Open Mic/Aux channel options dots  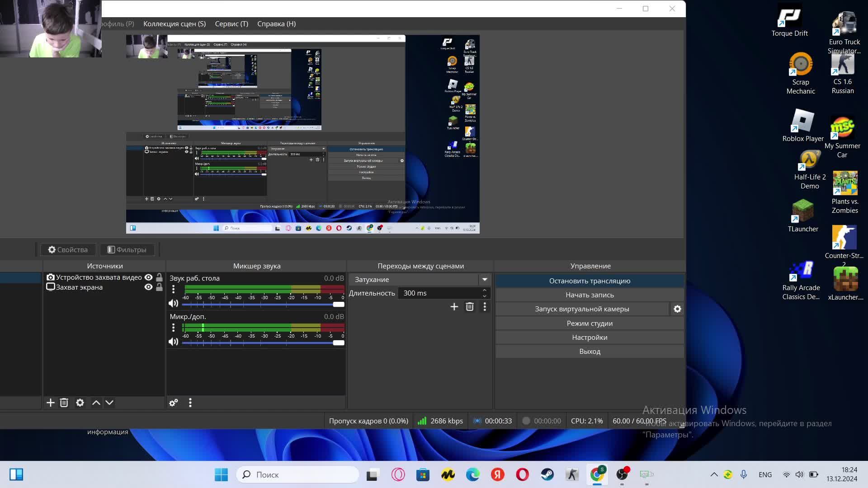tap(173, 328)
